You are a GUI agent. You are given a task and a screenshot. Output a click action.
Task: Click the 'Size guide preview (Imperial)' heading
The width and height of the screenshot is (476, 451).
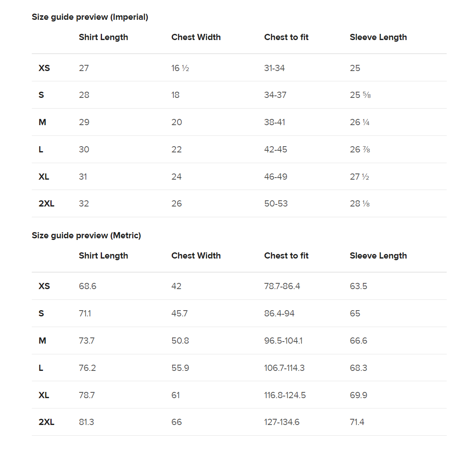coord(90,17)
